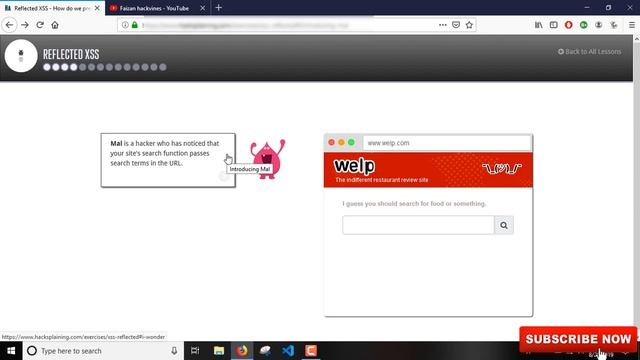This screenshot has height=360, width=640.
Task: Click the www.welp.com mock address bar
Action: [447, 143]
